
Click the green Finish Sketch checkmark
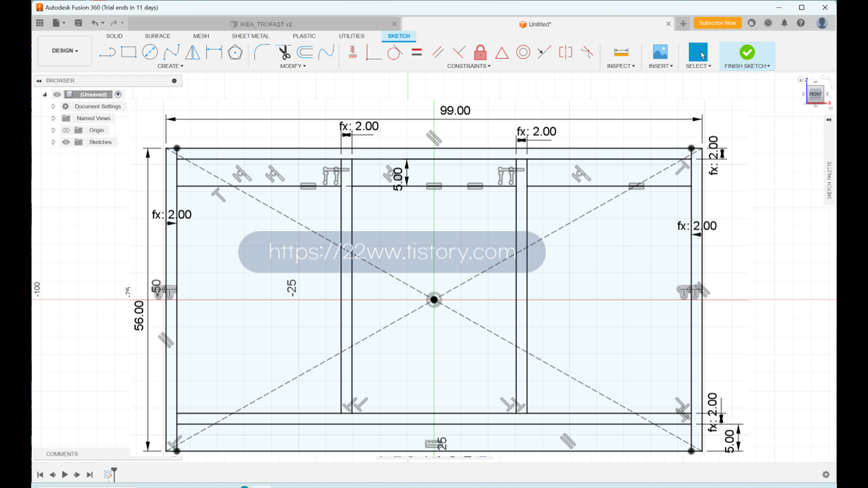747,52
